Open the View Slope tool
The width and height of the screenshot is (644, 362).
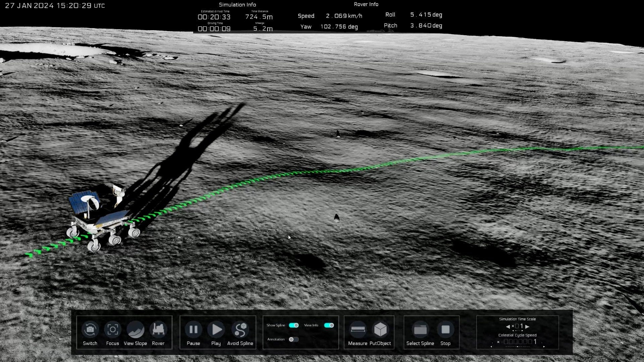(x=136, y=330)
